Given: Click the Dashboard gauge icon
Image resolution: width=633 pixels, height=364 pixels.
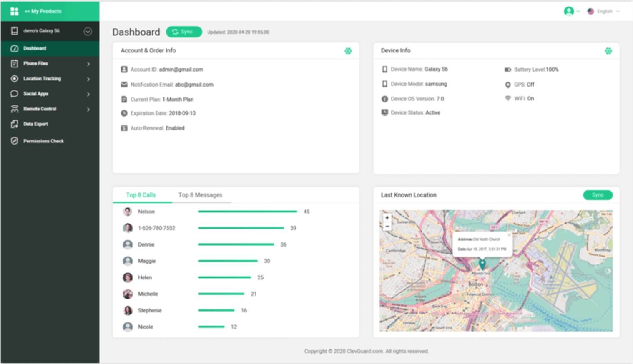Looking at the screenshot, I should 15,48.
